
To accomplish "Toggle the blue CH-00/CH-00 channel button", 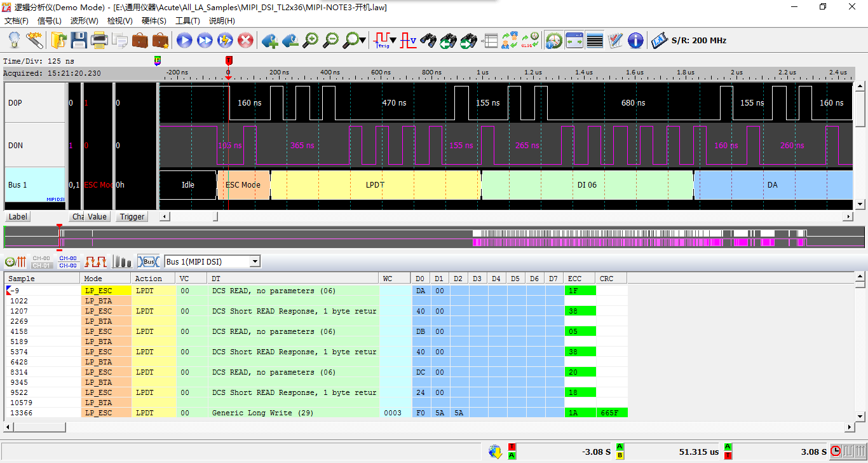I will pyautogui.click(x=68, y=261).
